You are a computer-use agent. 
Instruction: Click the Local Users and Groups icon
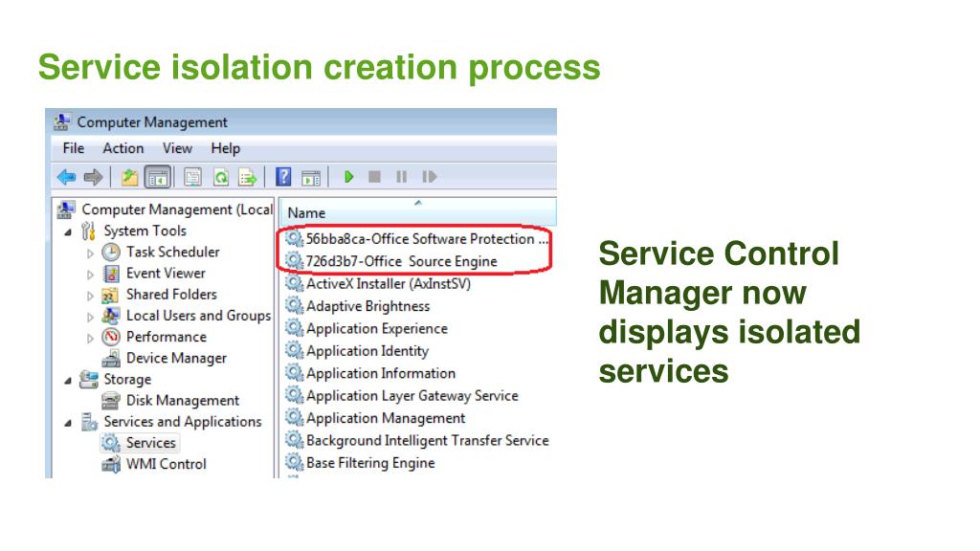click(111, 316)
